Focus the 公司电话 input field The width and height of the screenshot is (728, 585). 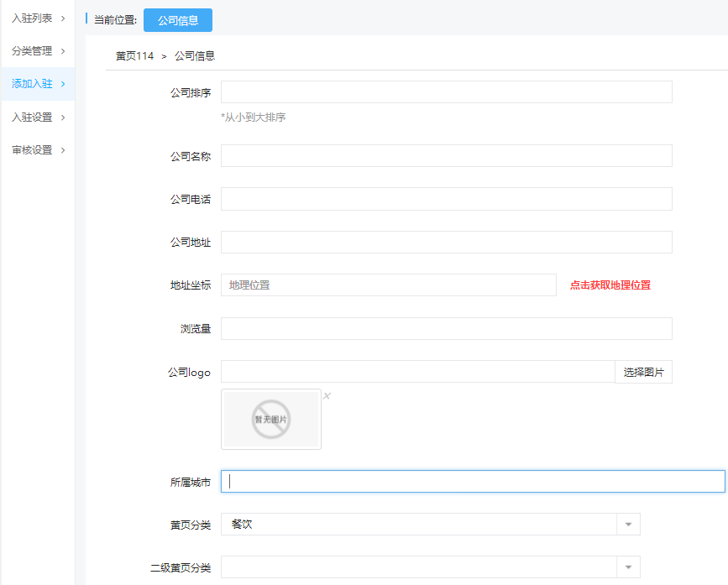point(447,199)
